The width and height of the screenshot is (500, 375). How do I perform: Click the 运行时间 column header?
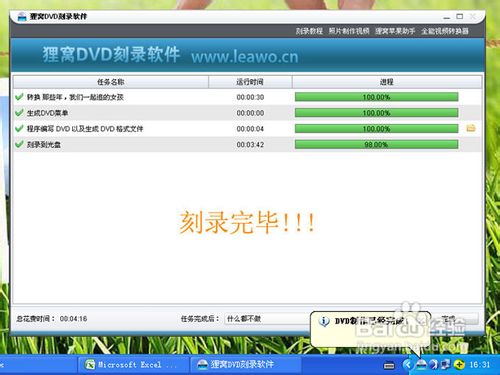coord(250,82)
